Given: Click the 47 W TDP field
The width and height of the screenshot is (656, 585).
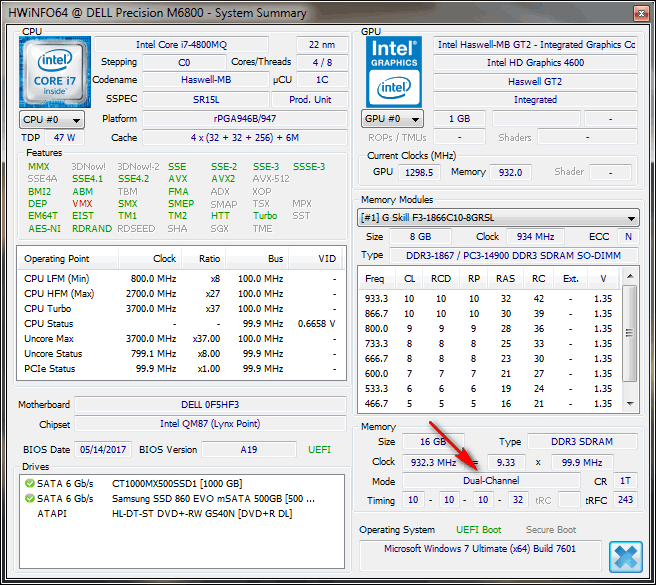Looking at the screenshot, I should pyautogui.click(x=64, y=138).
